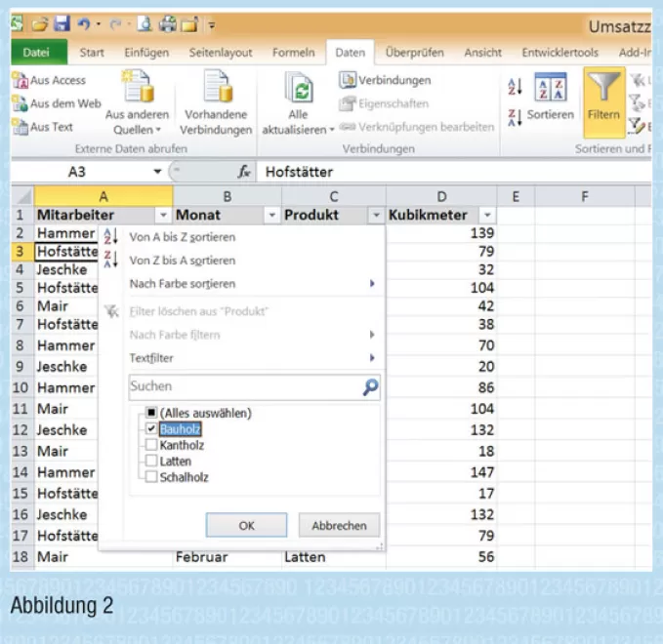Click the Quick Print printer icon
The height and width of the screenshot is (644, 663).
(167, 23)
